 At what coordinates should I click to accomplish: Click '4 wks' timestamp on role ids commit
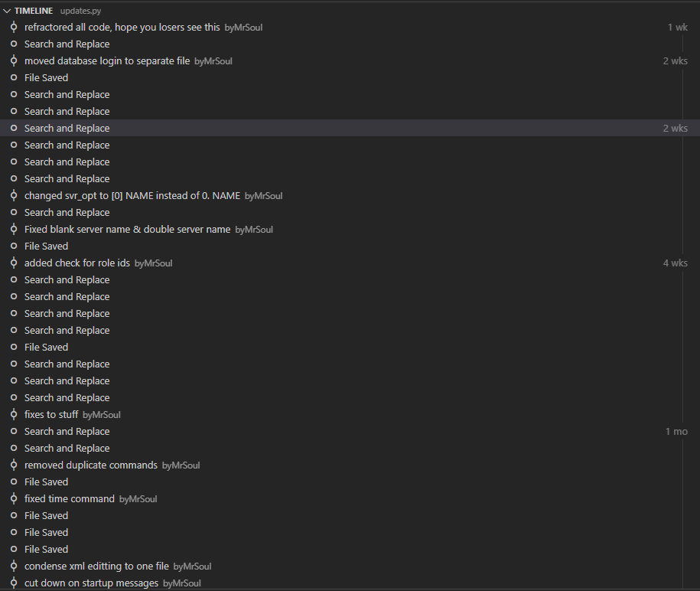click(x=675, y=263)
